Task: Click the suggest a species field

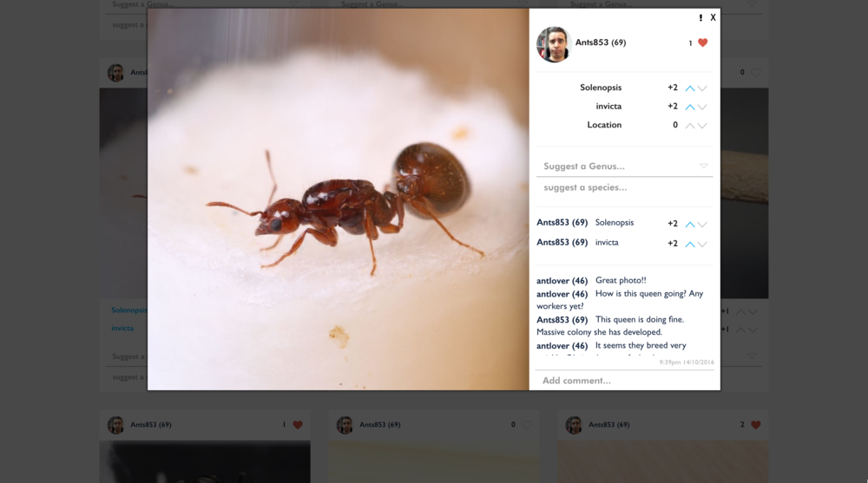Action: (x=623, y=187)
